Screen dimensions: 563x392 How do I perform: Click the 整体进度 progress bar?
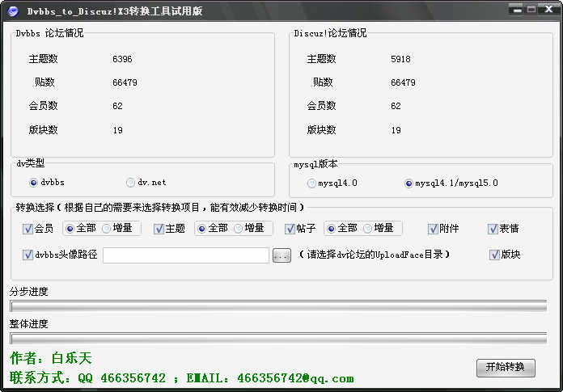(278, 339)
